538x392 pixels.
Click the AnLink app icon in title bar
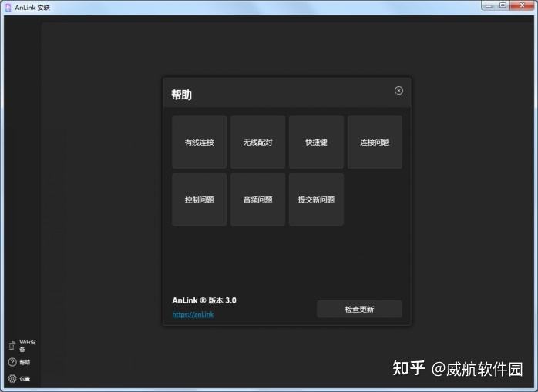8,8
